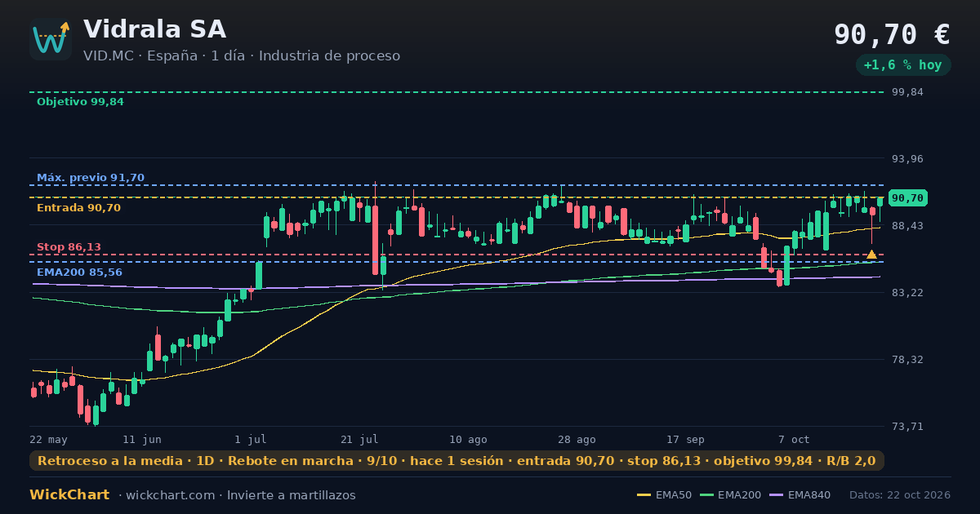Click the 73,71 price axis value
Image resolution: width=980 pixels, height=514 pixels.
click(x=906, y=427)
